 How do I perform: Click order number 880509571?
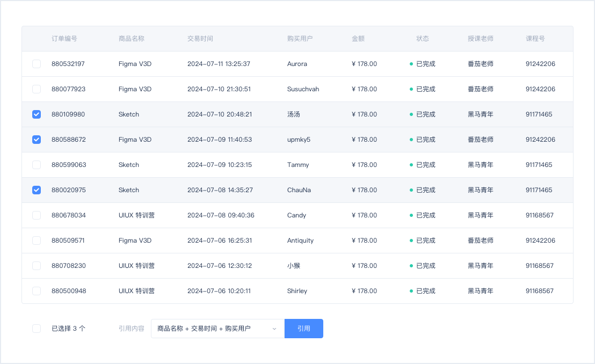tap(68, 241)
